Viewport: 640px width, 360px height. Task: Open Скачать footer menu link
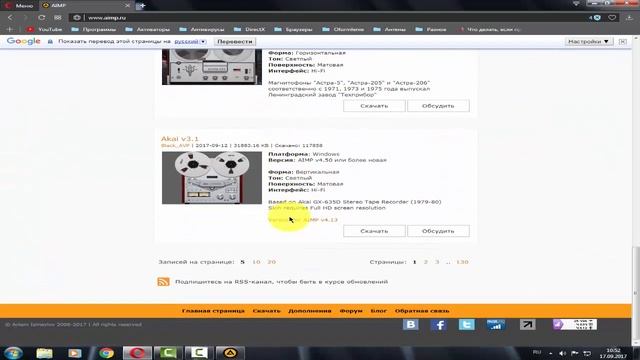[267, 311]
